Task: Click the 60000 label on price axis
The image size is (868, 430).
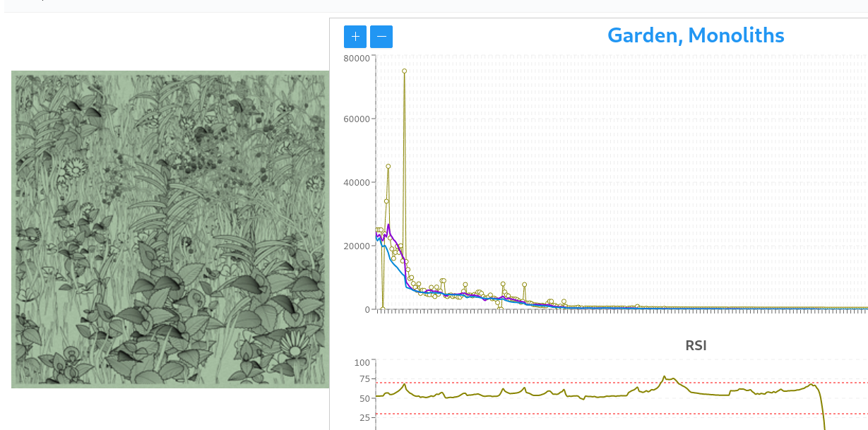Action: pyautogui.click(x=357, y=119)
